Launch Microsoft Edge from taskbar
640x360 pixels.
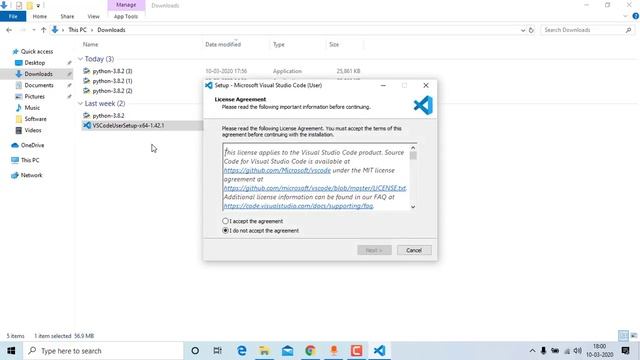pos(242,351)
